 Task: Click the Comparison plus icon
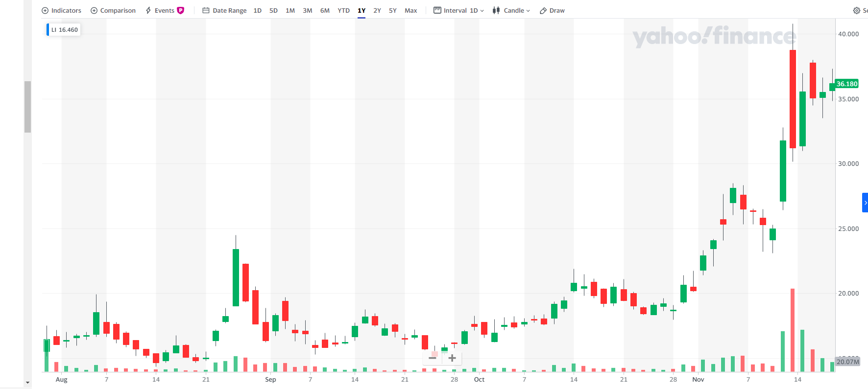pyautogui.click(x=94, y=10)
